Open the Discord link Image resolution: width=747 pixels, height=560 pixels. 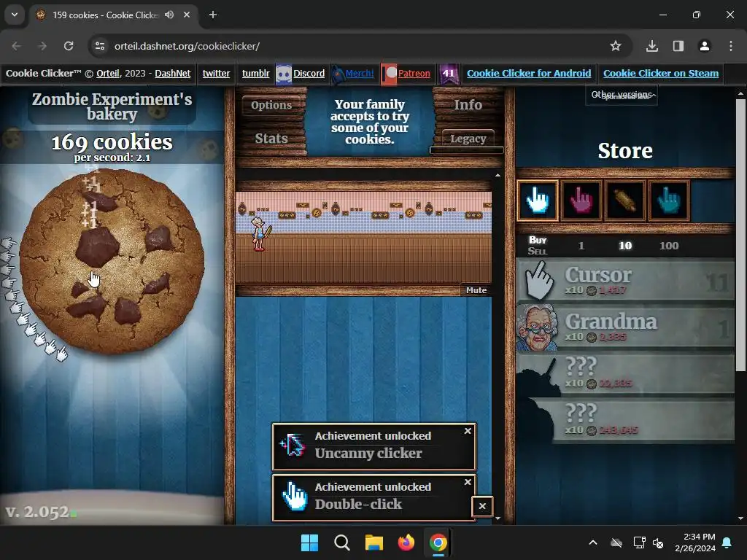coord(309,74)
